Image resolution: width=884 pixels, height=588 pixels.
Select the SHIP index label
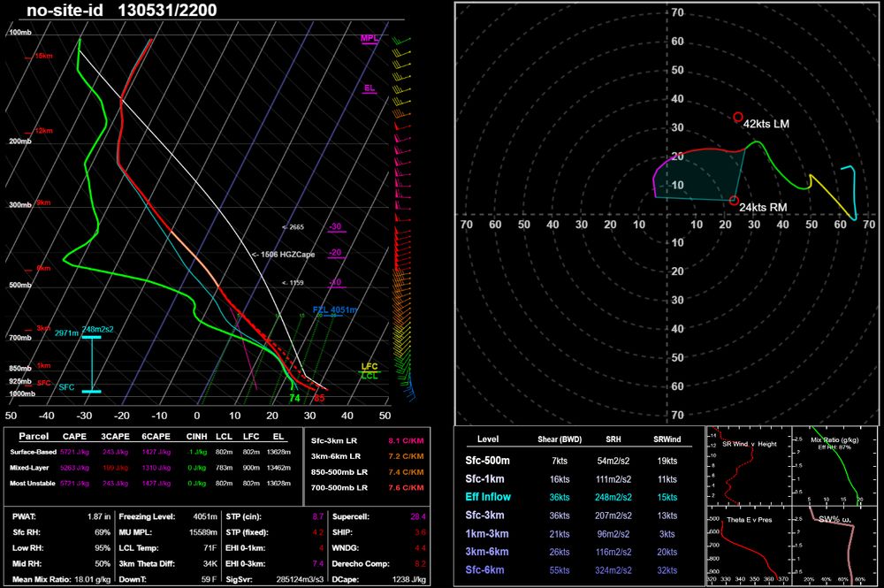coord(342,532)
